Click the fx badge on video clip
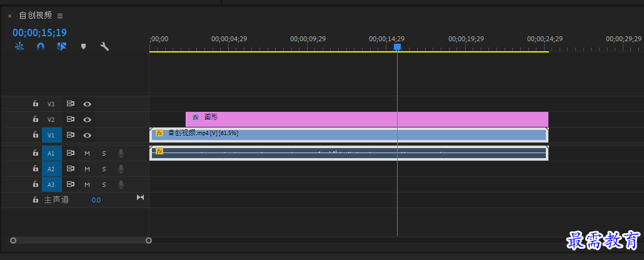 pos(159,133)
